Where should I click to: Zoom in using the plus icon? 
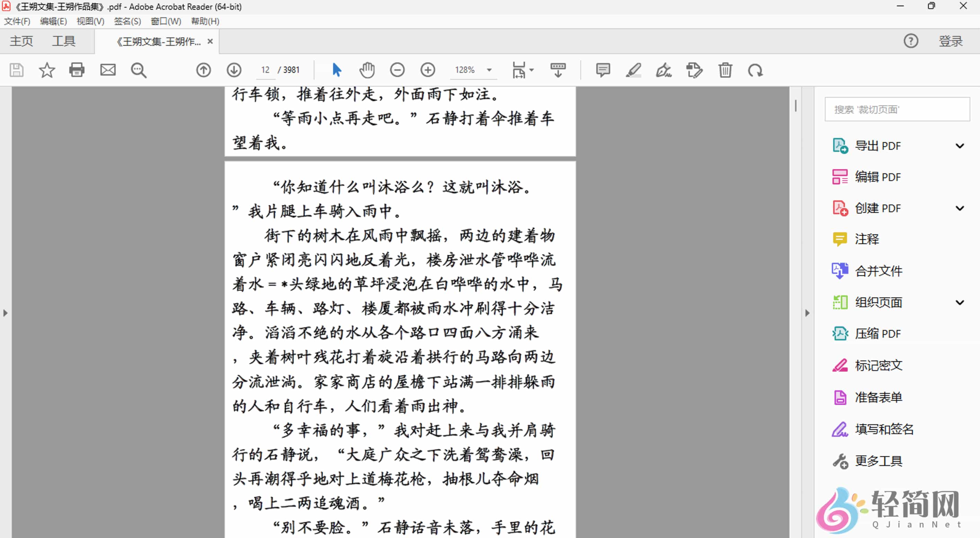coord(428,70)
